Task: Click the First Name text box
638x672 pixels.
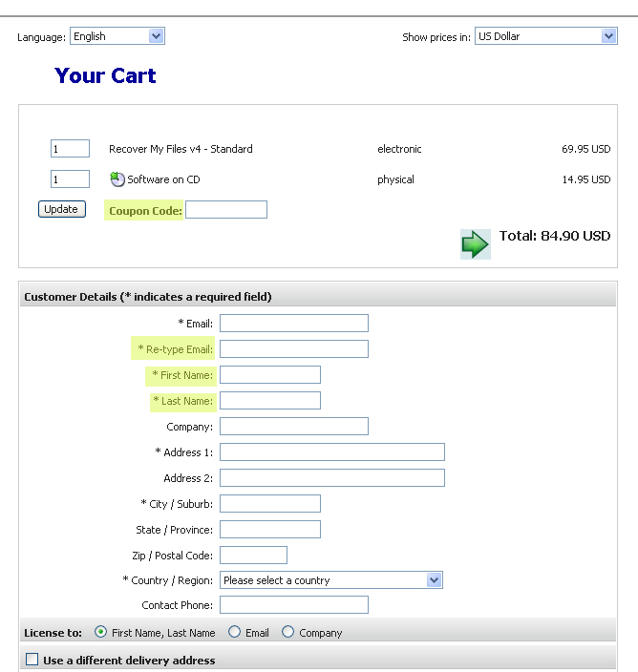Action: point(270,374)
